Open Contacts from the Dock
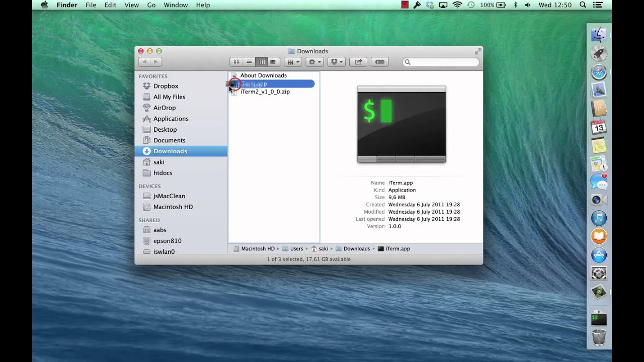This screenshot has height=362, width=644. pos(599,109)
